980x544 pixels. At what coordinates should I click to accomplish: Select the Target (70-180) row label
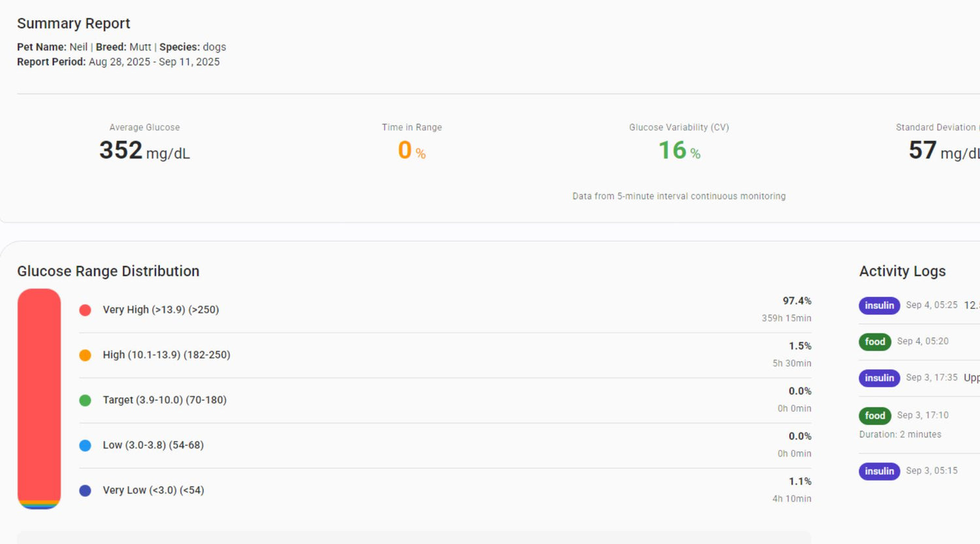[165, 400]
